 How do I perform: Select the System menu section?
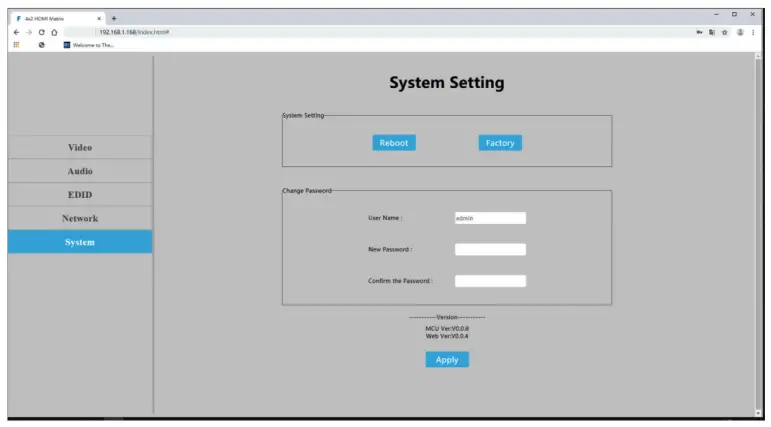80,242
